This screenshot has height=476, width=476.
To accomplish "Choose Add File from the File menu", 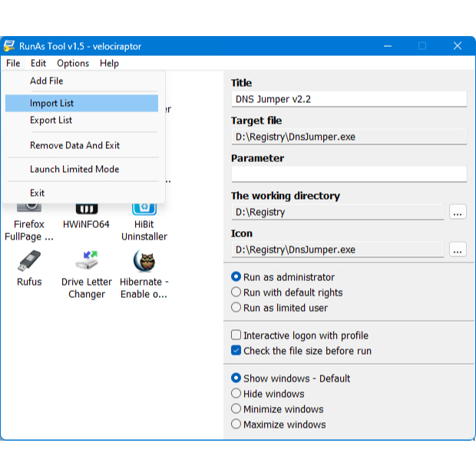I will pyautogui.click(x=82, y=81).
